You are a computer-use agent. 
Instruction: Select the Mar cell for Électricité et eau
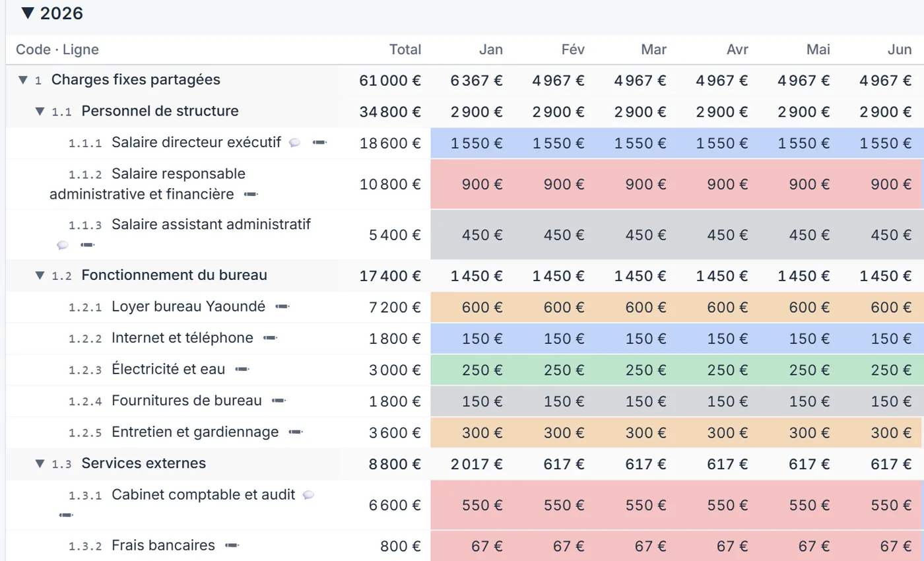(x=635, y=370)
